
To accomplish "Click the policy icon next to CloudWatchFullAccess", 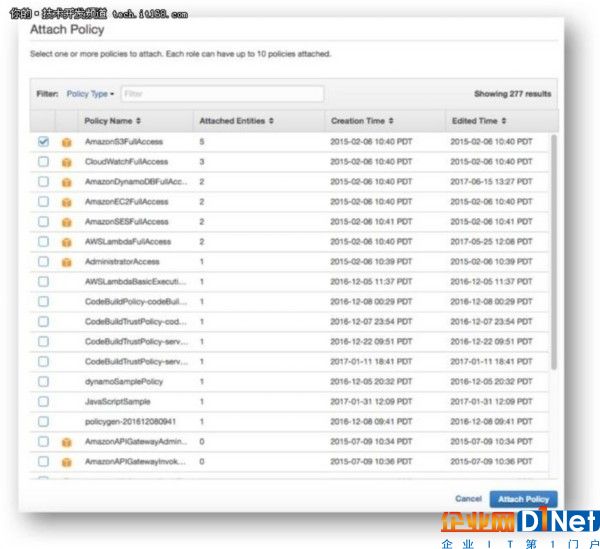I will pos(67,162).
